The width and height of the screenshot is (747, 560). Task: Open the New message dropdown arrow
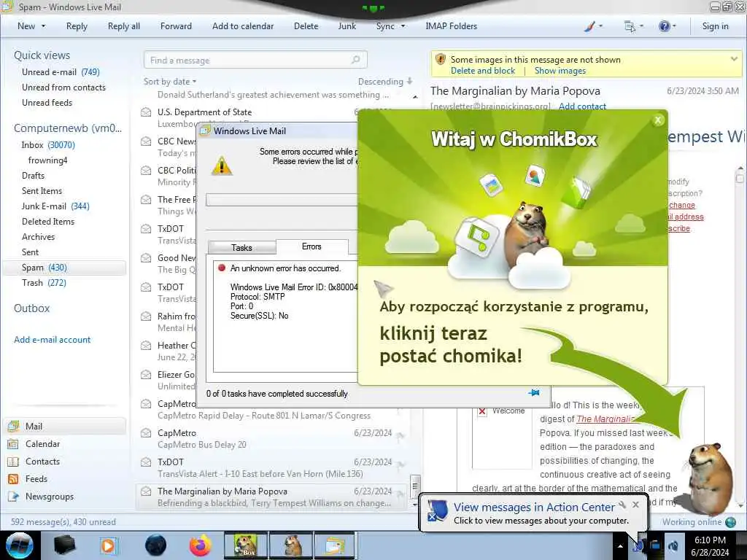(x=43, y=26)
